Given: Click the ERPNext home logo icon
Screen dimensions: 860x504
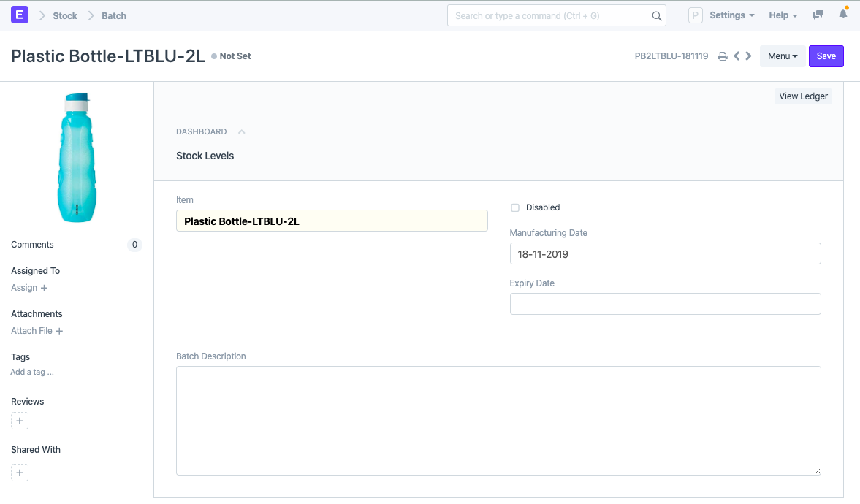Looking at the screenshot, I should tap(20, 15).
